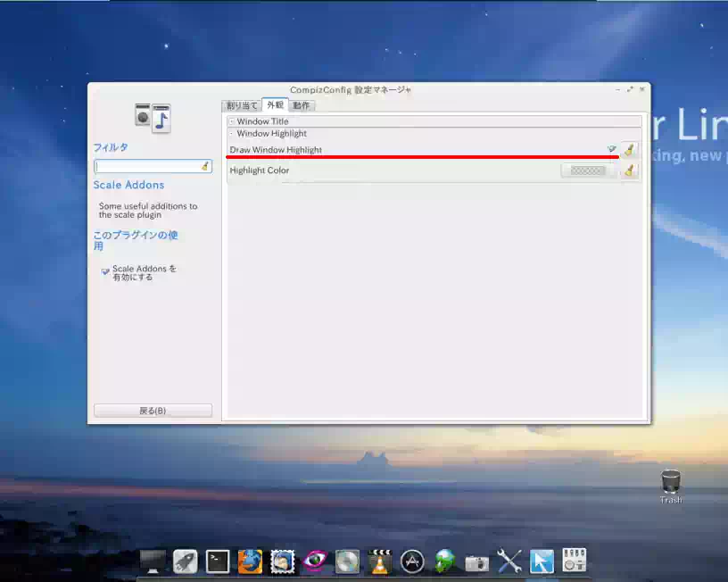Open the camera icon in dock
The width and height of the screenshot is (728, 582).
click(x=476, y=563)
